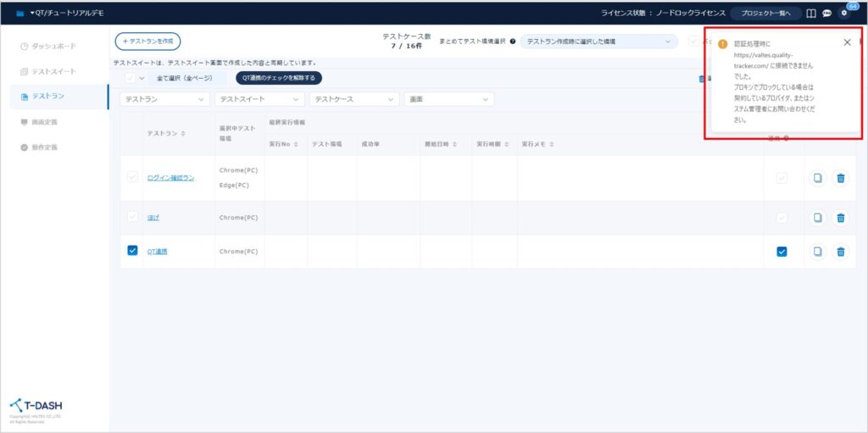Toggle the right-side checkbox in QT連携 row
The height and width of the screenshot is (433, 868).
[x=782, y=252]
